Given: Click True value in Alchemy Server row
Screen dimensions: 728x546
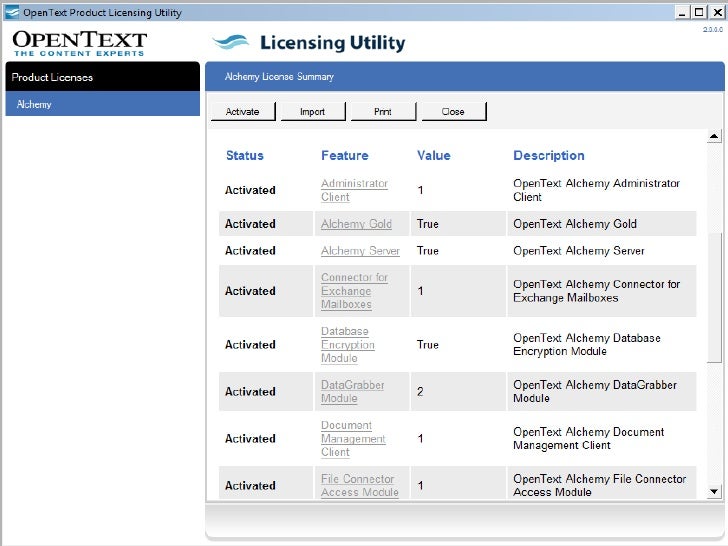Looking at the screenshot, I should point(428,251).
